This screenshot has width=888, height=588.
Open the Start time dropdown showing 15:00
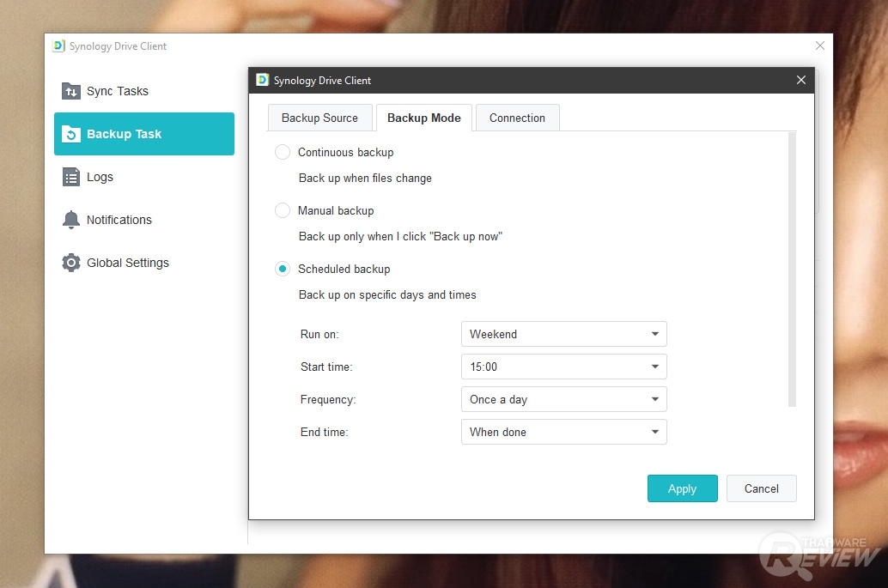pyautogui.click(x=564, y=367)
